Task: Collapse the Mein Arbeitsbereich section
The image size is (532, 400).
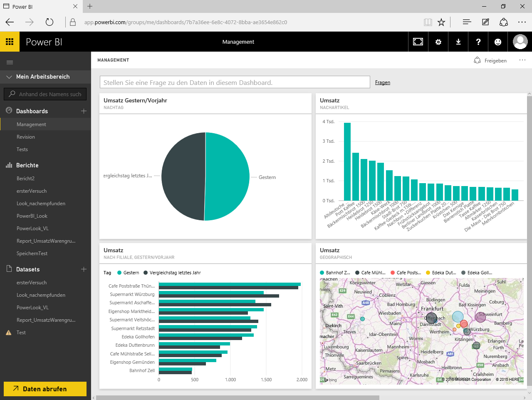Action: point(9,77)
